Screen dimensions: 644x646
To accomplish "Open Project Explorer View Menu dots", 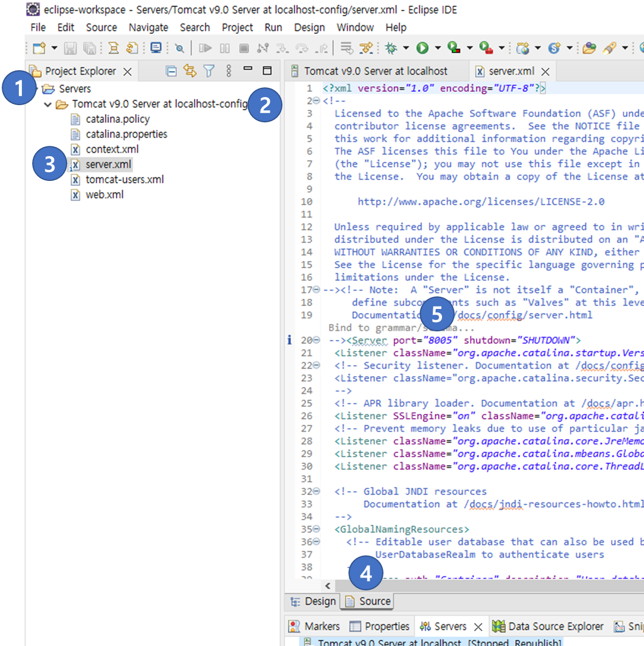I will coord(228,71).
